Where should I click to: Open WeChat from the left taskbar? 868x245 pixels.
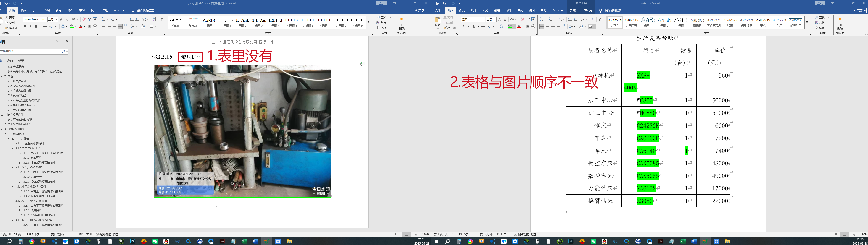[x=155, y=241]
